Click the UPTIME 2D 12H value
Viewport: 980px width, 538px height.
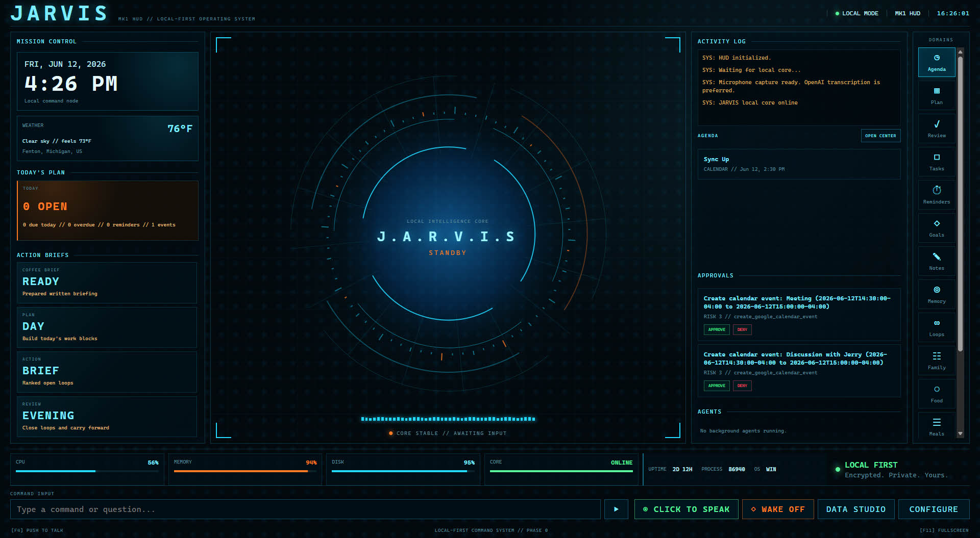[x=682, y=469]
